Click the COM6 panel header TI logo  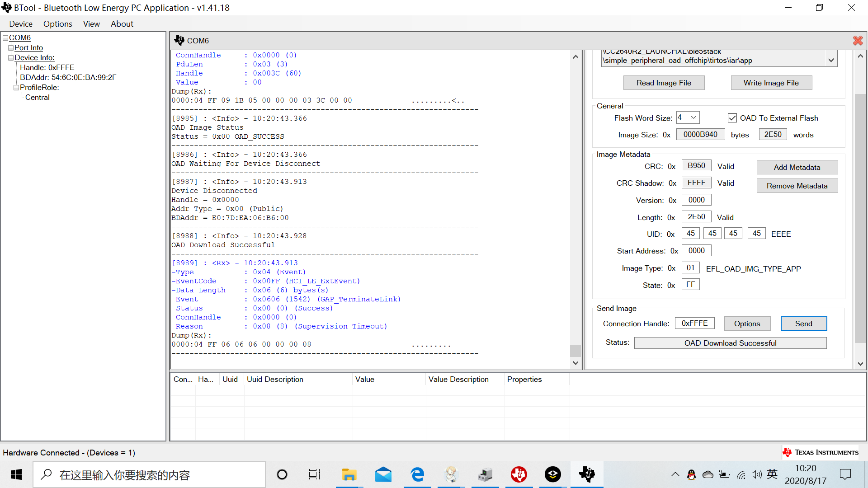[x=179, y=40]
